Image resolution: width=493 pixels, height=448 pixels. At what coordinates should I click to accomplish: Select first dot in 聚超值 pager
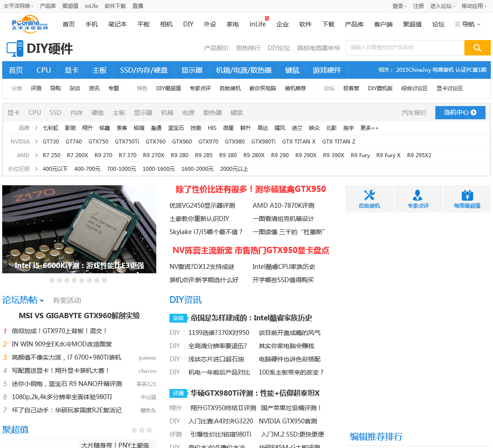point(134,430)
